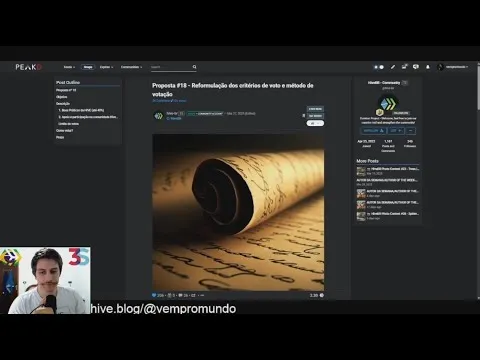Image resolution: width=480 pixels, height=360 pixels.
Task: Click the search magnifier icon
Action: (x=194, y=67)
